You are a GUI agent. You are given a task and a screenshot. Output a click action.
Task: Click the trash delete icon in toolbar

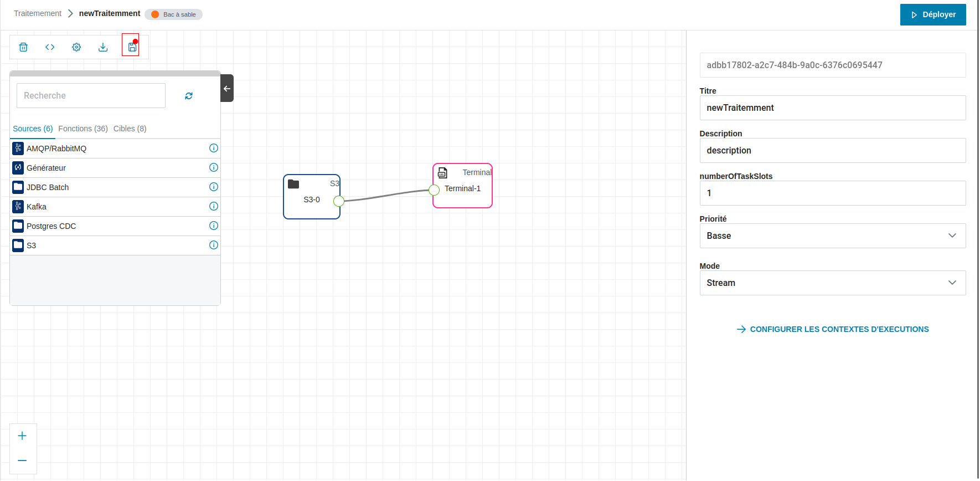23,47
